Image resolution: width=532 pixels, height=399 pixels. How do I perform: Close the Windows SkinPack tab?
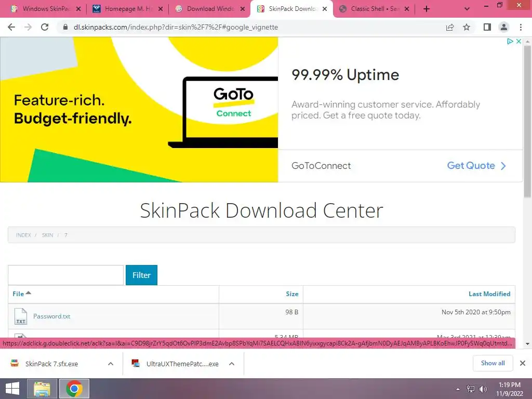[x=78, y=9]
